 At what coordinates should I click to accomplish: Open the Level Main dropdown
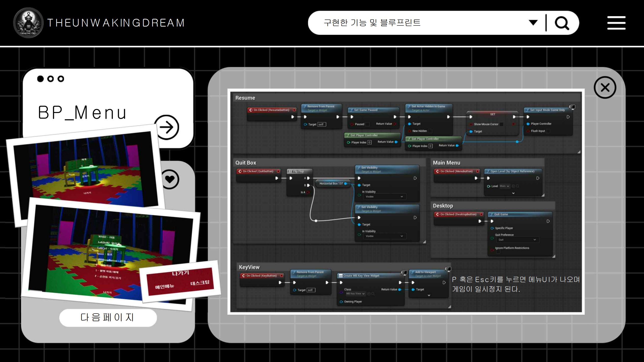coord(504,186)
